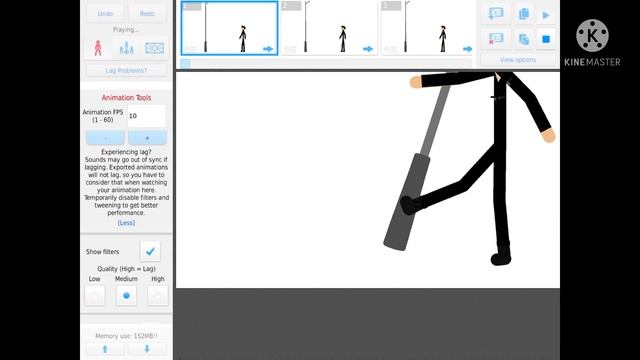The image size is (640, 360).
Task: Click the Animation Tools header
Action: click(127, 98)
